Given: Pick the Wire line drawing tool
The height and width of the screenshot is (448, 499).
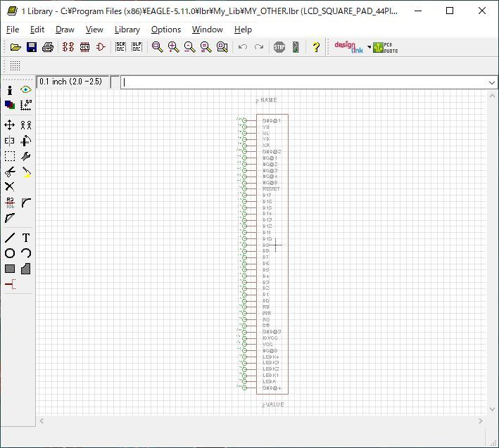Looking at the screenshot, I should 10,238.
